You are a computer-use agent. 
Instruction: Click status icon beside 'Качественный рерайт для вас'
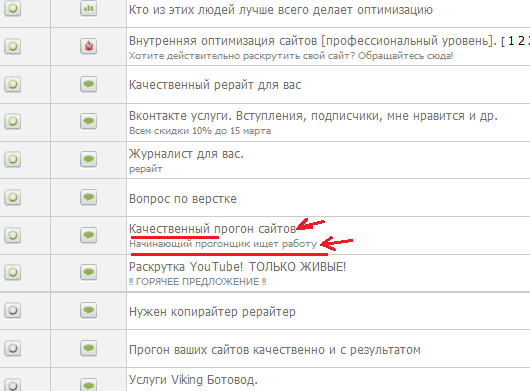[13, 84]
